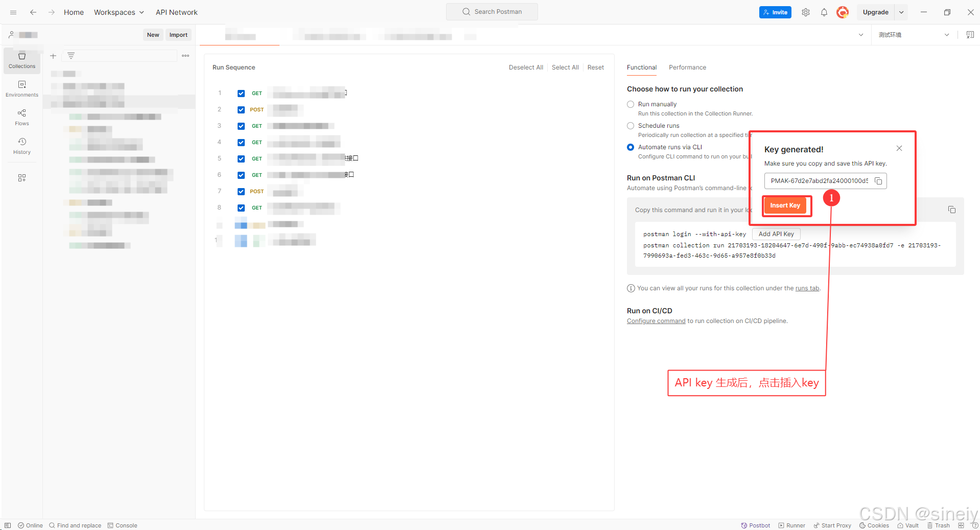Open the notifications bell icon
980x530 pixels.
tap(824, 12)
